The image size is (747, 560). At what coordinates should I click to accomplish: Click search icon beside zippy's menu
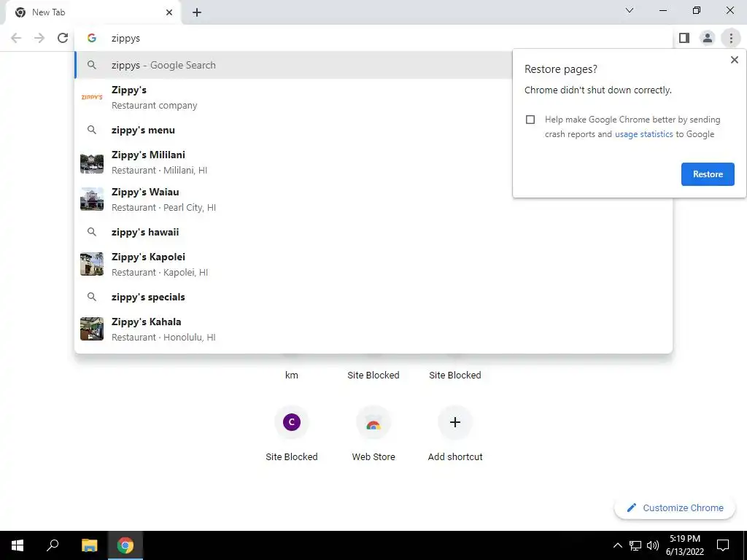[92, 130]
